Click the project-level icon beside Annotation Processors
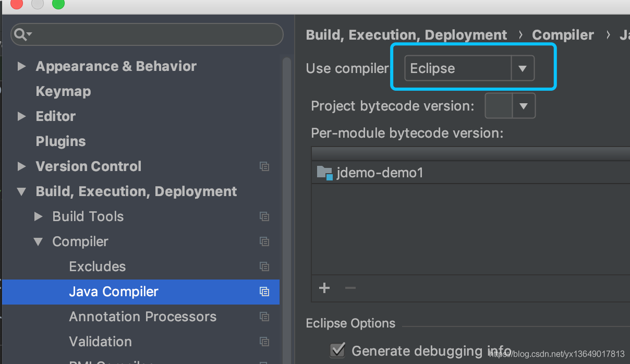Viewport: 630px width, 364px height. [264, 317]
